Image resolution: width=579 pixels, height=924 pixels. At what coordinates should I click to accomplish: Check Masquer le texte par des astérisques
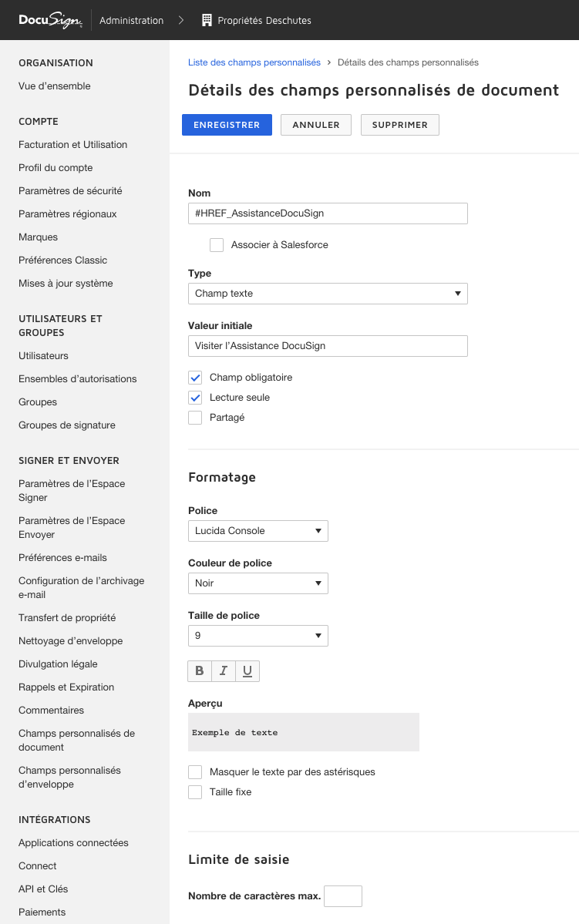pyautogui.click(x=195, y=771)
